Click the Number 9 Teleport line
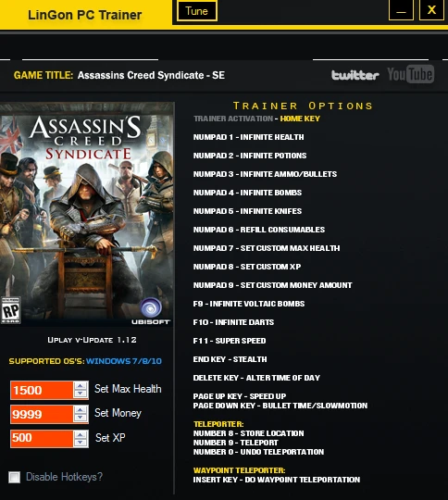This screenshot has height=500, width=448. tap(236, 443)
